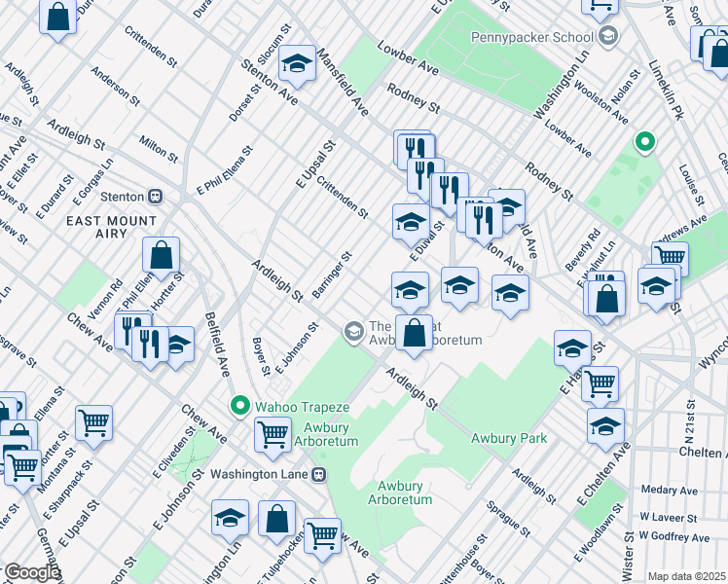Select the E Cliveden St street label
Screen dimensions: 728x584
click(x=174, y=453)
